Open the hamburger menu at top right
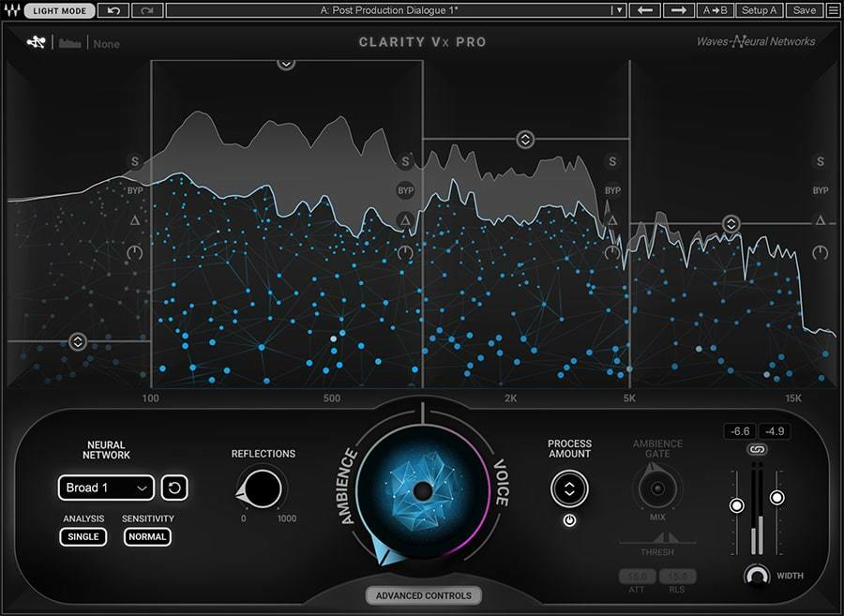Screen dimensions: 844x616 (833, 10)
